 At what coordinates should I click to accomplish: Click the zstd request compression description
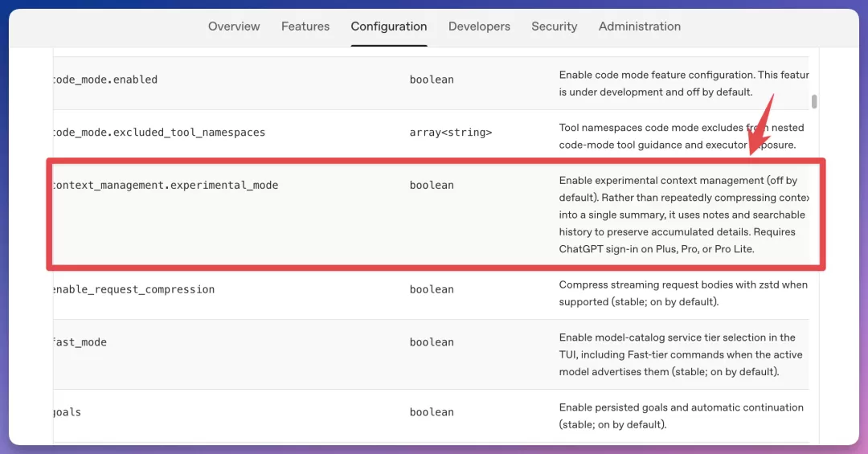[683, 293]
